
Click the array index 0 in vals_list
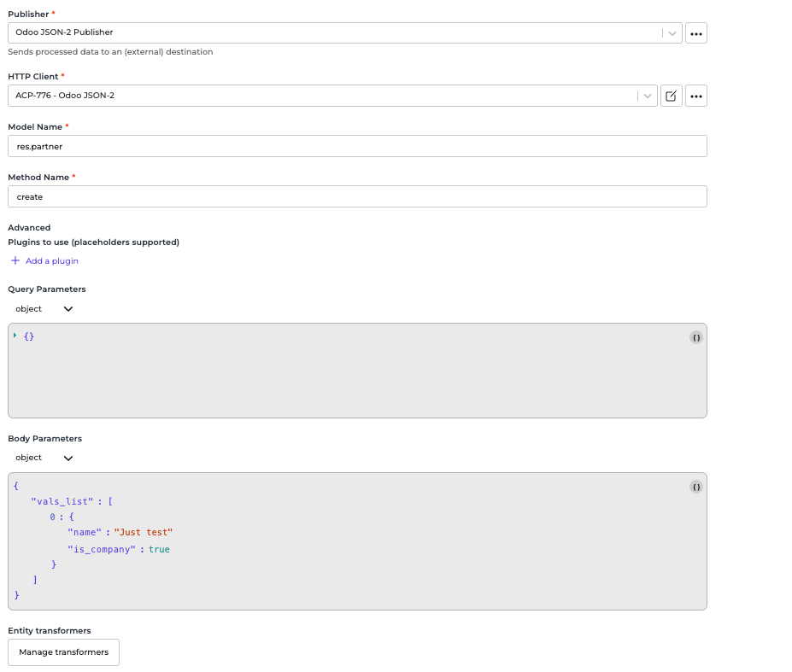(x=52, y=517)
